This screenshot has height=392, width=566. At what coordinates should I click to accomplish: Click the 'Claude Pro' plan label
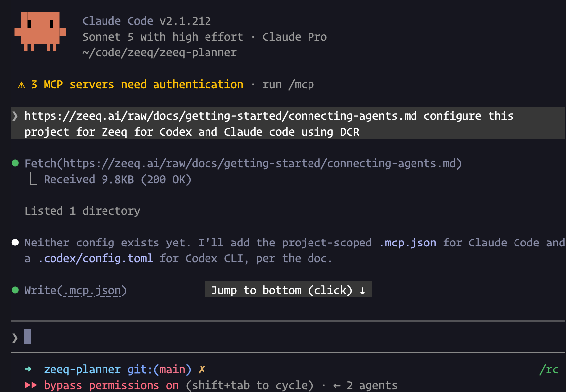point(295,37)
